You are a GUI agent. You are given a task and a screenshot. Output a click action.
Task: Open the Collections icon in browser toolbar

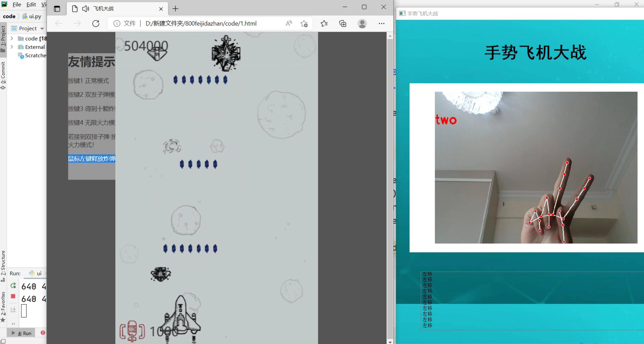click(x=343, y=24)
